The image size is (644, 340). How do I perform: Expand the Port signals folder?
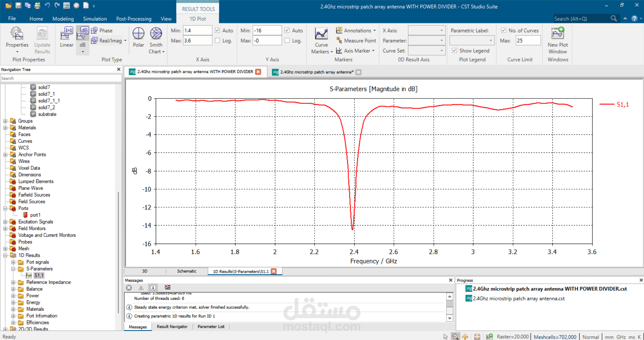click(13, 262)
